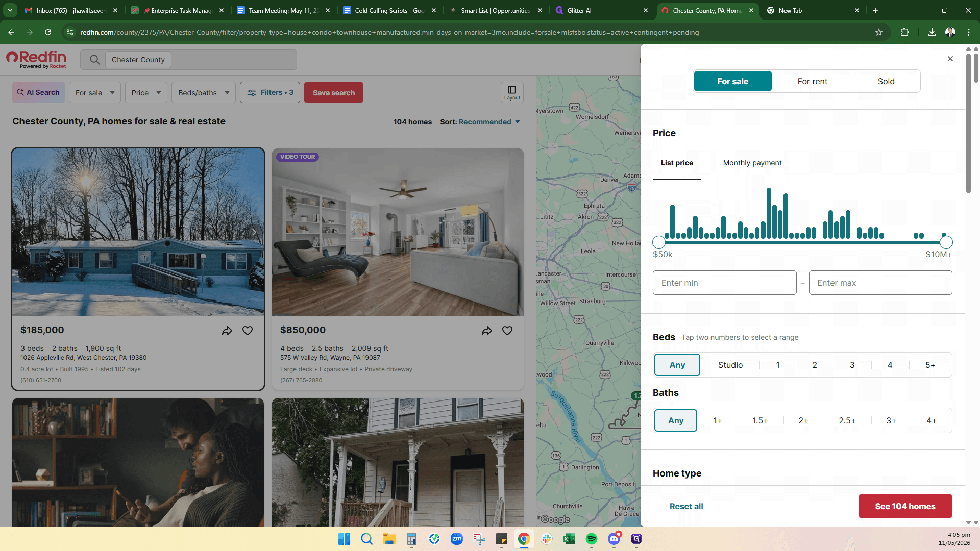Open Excel from the taskbar
The image size is (980, 551).
[569, 539]
